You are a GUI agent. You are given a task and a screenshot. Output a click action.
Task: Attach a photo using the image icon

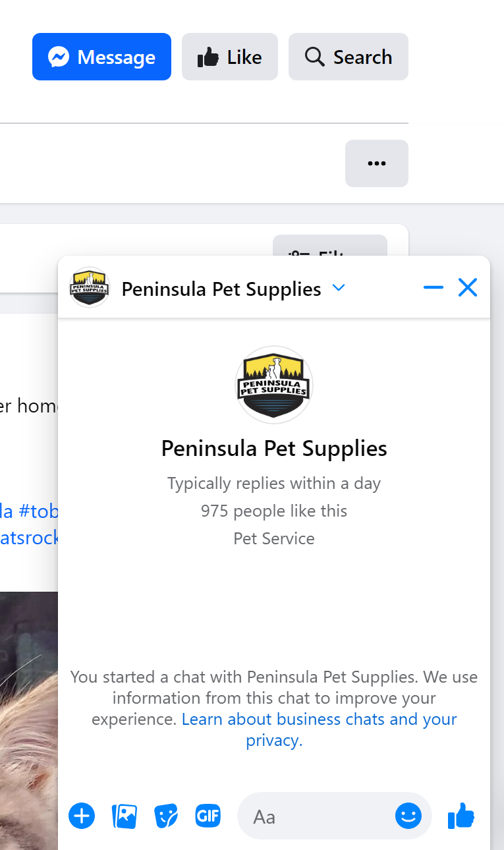(124, 816)
